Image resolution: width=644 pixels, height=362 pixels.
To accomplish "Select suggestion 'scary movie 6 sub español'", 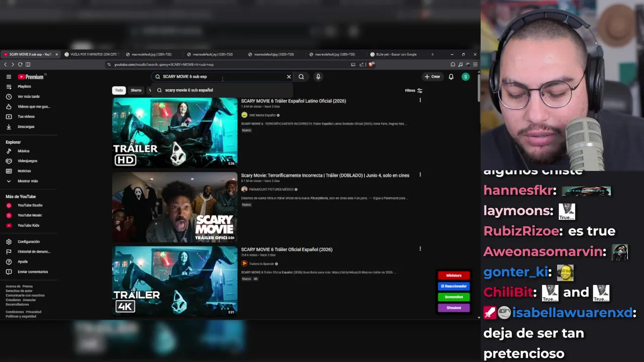I will tap(189, 90).
